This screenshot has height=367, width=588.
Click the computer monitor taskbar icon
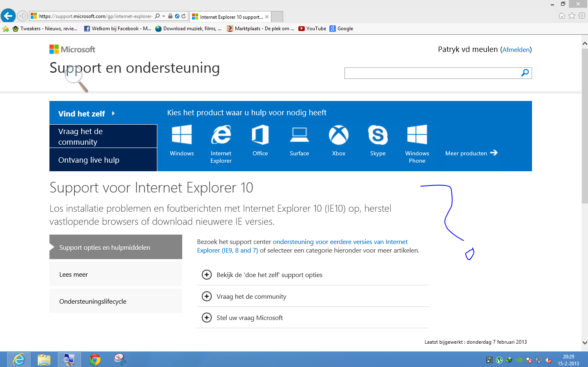(69, 359)
